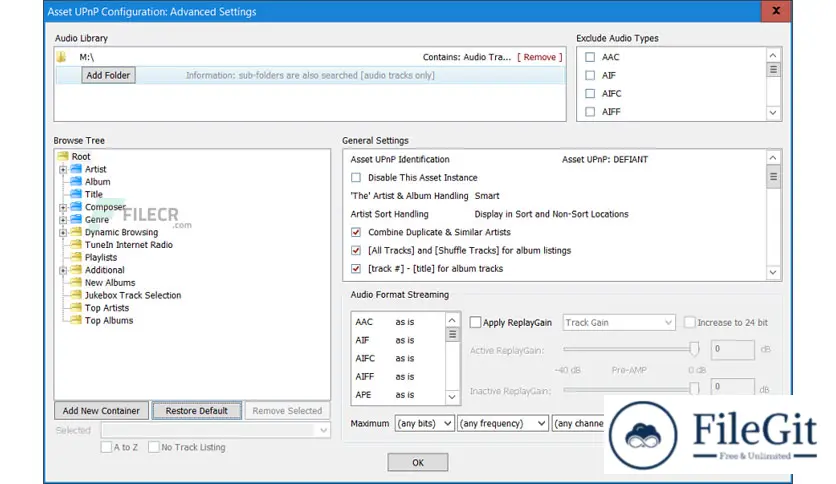Viewport: 836px width, 484px height.
Task: Click the M:\ library folder icon
Action: 61,57
